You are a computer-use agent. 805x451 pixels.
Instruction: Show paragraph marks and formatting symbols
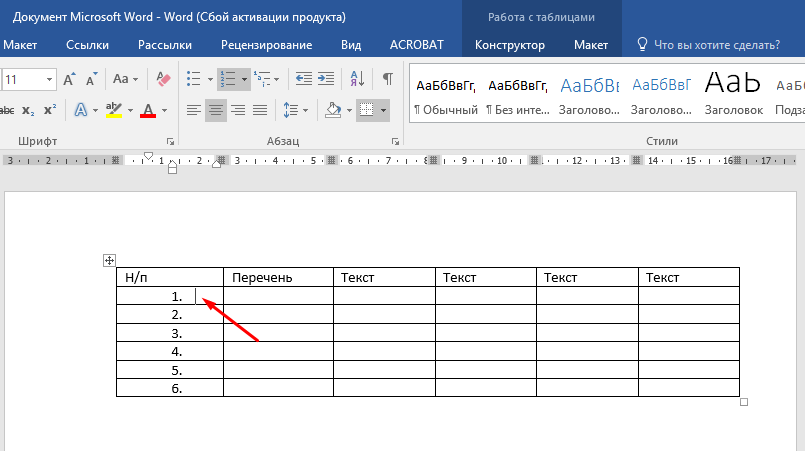coord(388,80)
